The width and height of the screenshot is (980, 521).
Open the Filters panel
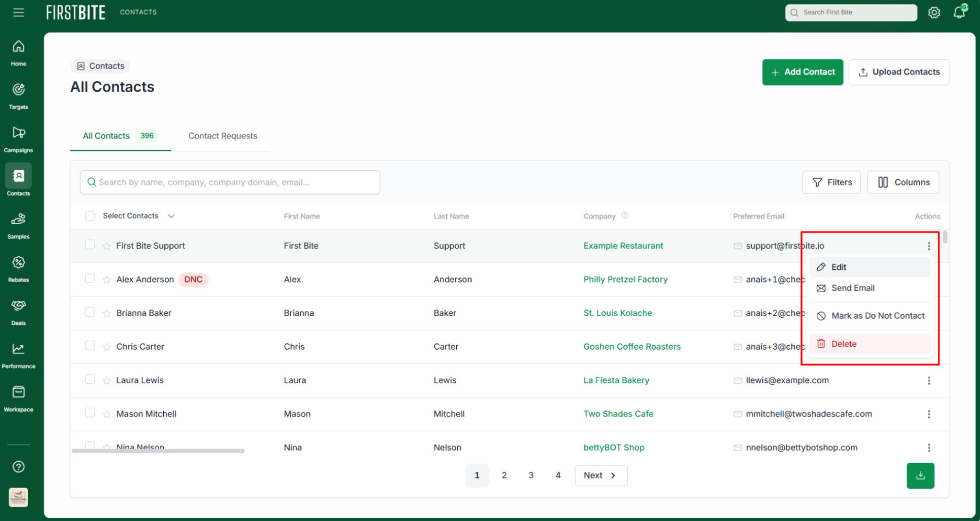pos(832,182)
